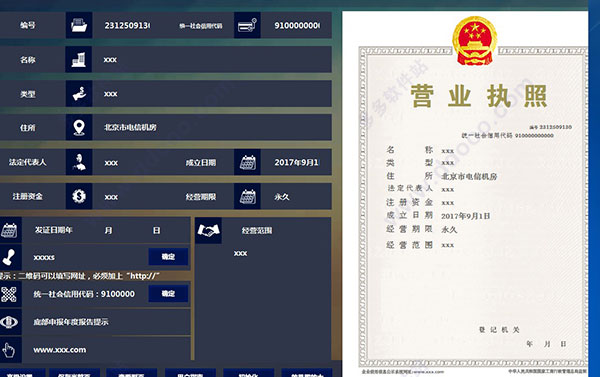Screen dimensions: 600x377
Task: Click the QR code icon beside 统一社会信用代码:9100000
Action: point(9,294)
